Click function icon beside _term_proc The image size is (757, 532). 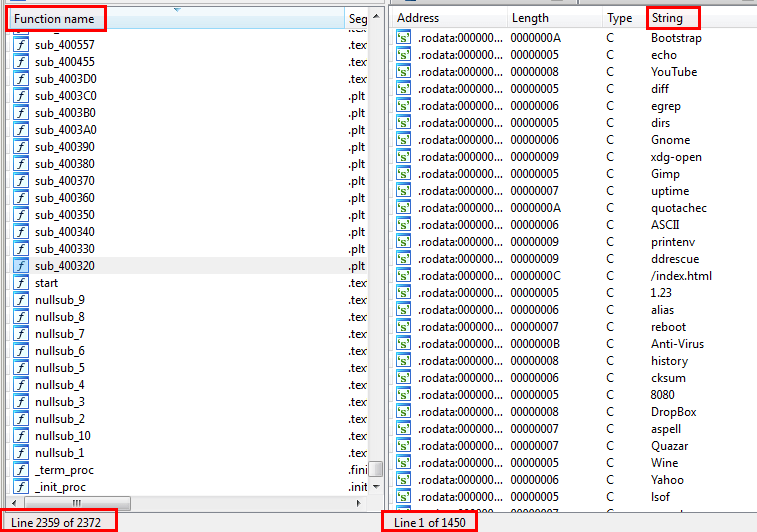(20, 470)
